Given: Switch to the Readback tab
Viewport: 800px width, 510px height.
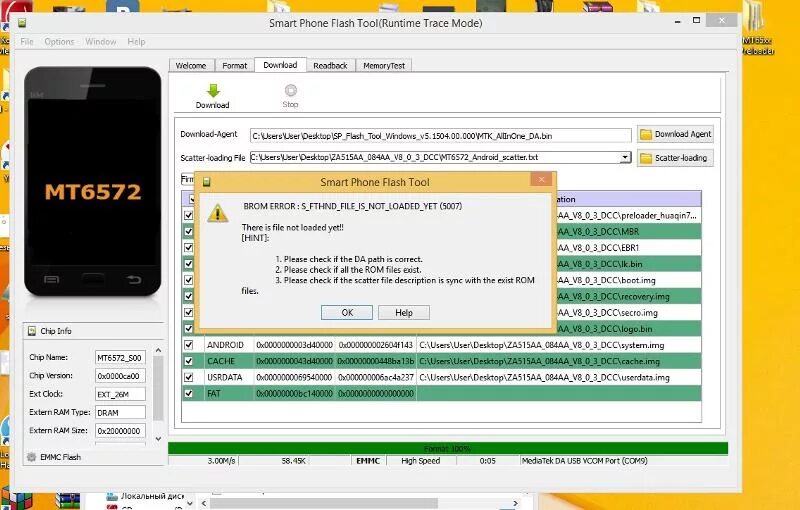Looking at the screenshot, I should point(330,66).
